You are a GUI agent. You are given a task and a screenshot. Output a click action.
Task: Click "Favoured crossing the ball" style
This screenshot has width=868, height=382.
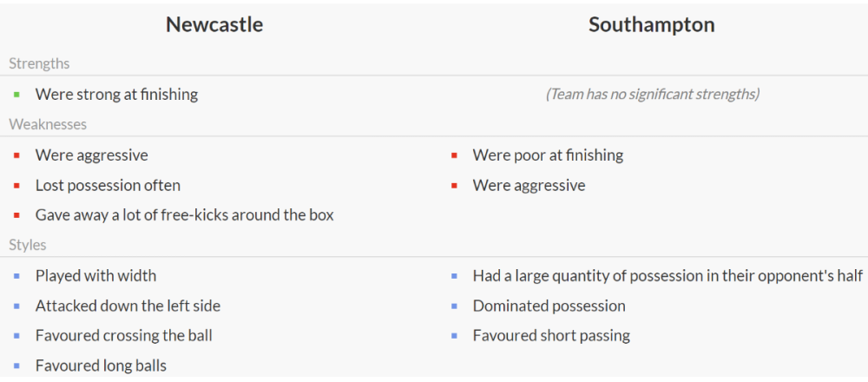click(123, 336)
